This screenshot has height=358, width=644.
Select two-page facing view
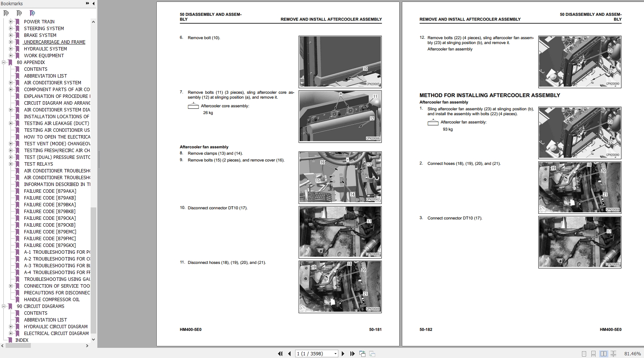tap(603, 354)
